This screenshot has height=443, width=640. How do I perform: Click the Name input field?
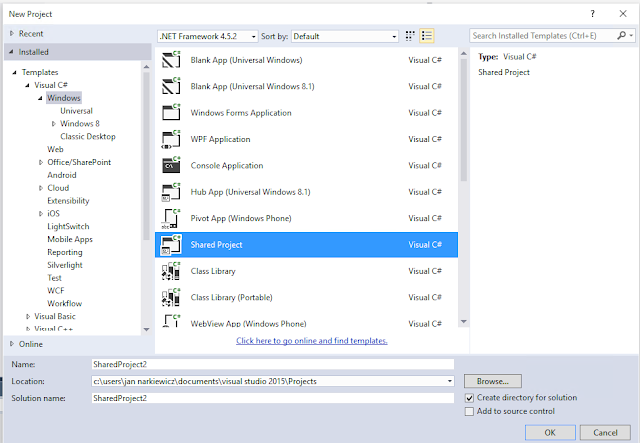pyautogui.click(x=273, y=364)
